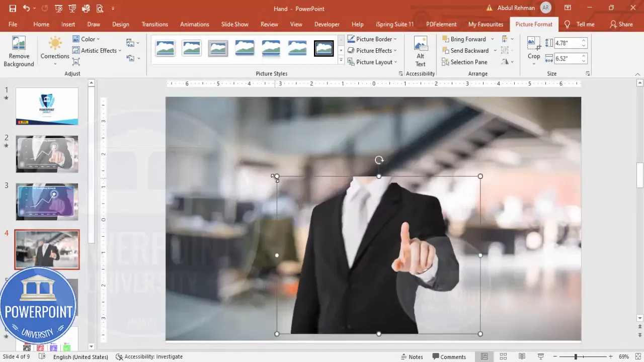Click Bring Forward button

[x=464, y=39]
